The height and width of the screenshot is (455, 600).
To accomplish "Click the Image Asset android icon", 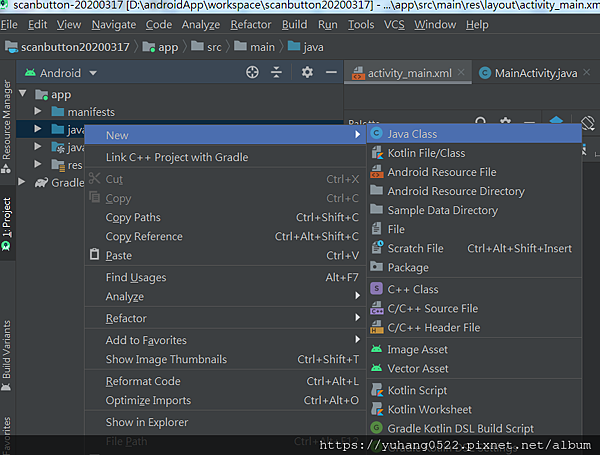I will (377, 349).
